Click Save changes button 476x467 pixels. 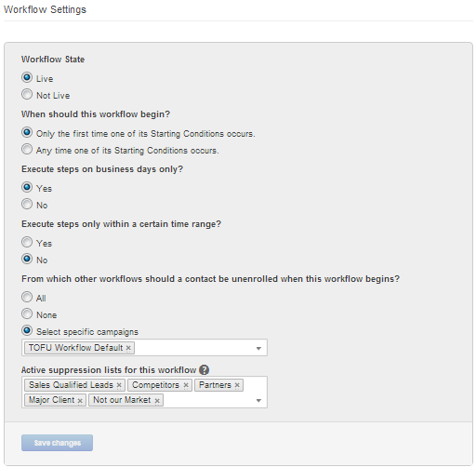(57, 443)
